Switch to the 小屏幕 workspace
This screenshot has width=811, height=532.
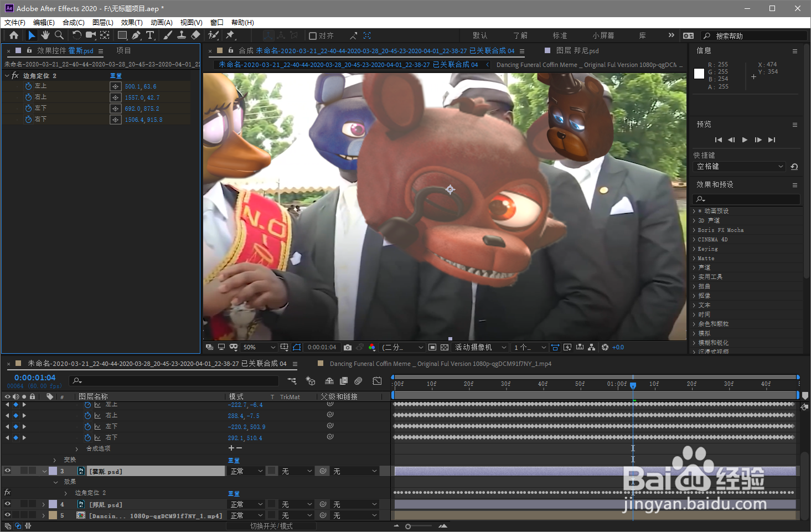coord(603,35)
